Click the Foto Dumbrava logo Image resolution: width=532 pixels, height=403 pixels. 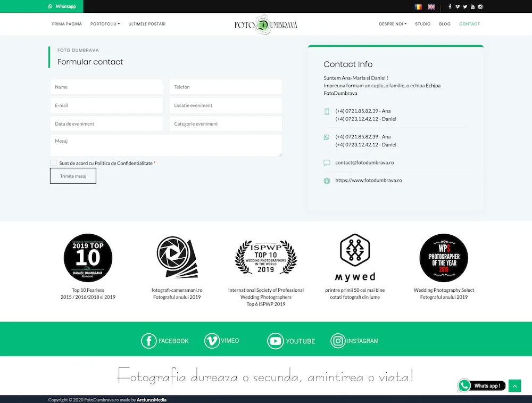[x=266, y=24]
